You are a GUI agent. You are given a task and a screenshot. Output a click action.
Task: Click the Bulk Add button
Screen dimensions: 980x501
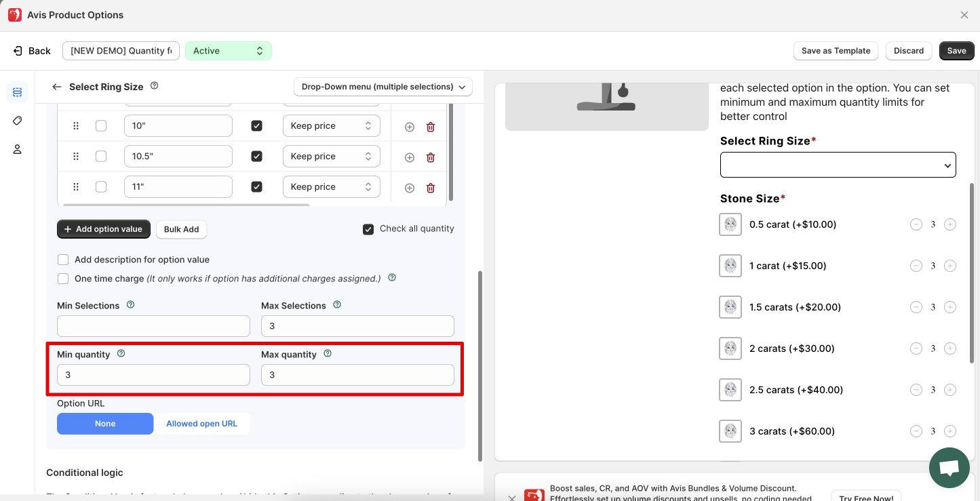click(181, 229)
